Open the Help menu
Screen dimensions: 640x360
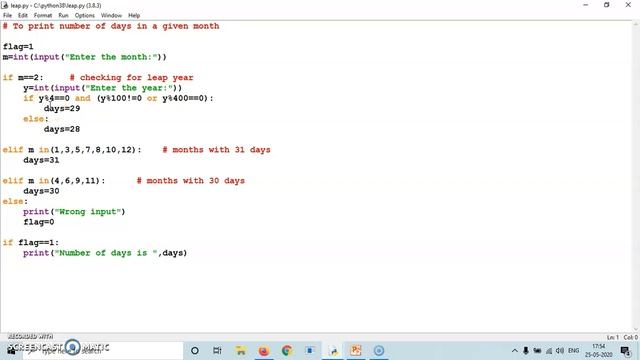tap(134, 16)
